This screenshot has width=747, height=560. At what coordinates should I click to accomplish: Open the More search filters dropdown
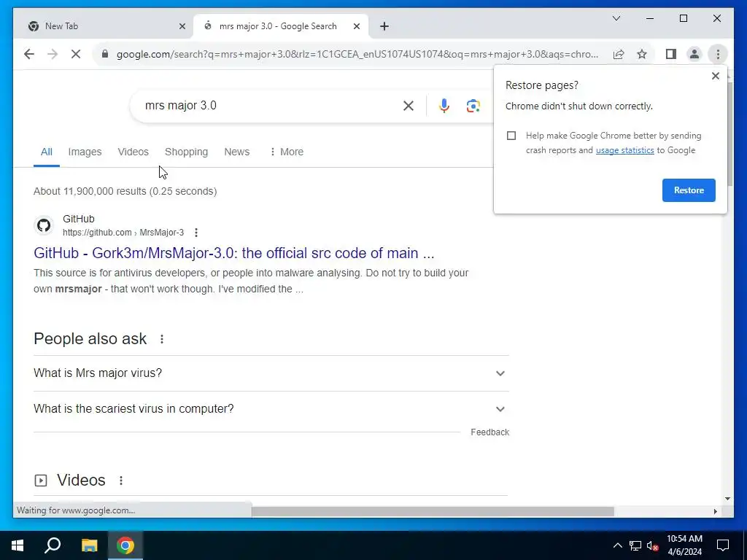click(x=286, y=152)
